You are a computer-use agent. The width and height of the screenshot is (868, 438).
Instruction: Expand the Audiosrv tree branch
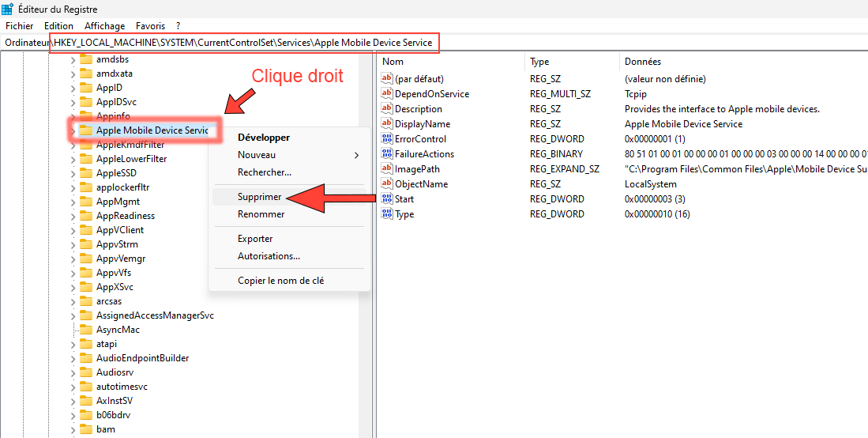point(73,372)
